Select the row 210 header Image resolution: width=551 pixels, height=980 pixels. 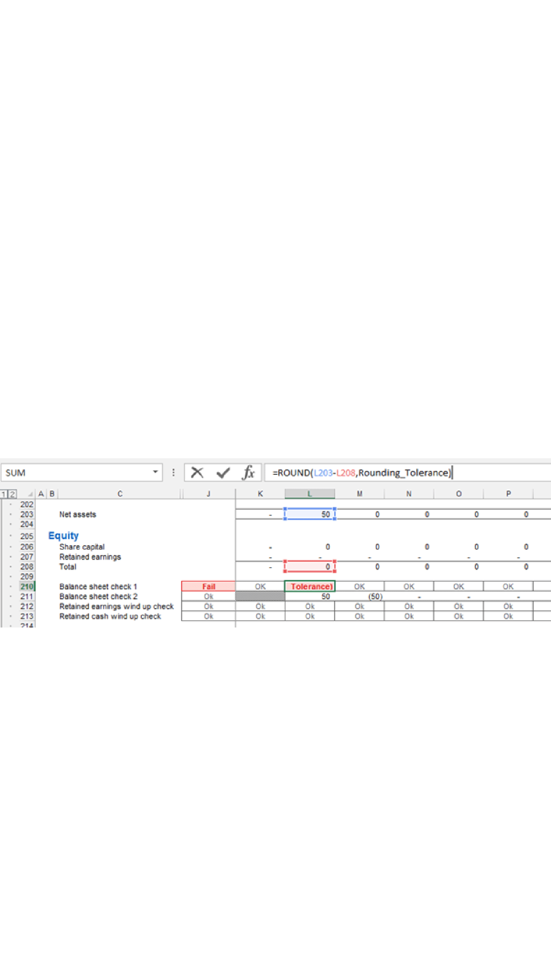coord(27,586)
